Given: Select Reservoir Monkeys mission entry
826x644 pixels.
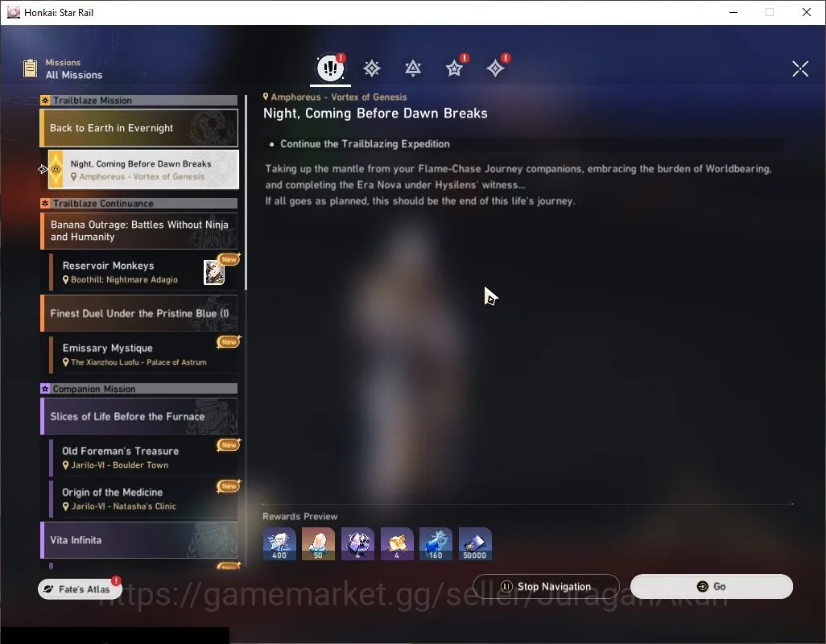Looking at the screenshot, I should tap(144, 272).
